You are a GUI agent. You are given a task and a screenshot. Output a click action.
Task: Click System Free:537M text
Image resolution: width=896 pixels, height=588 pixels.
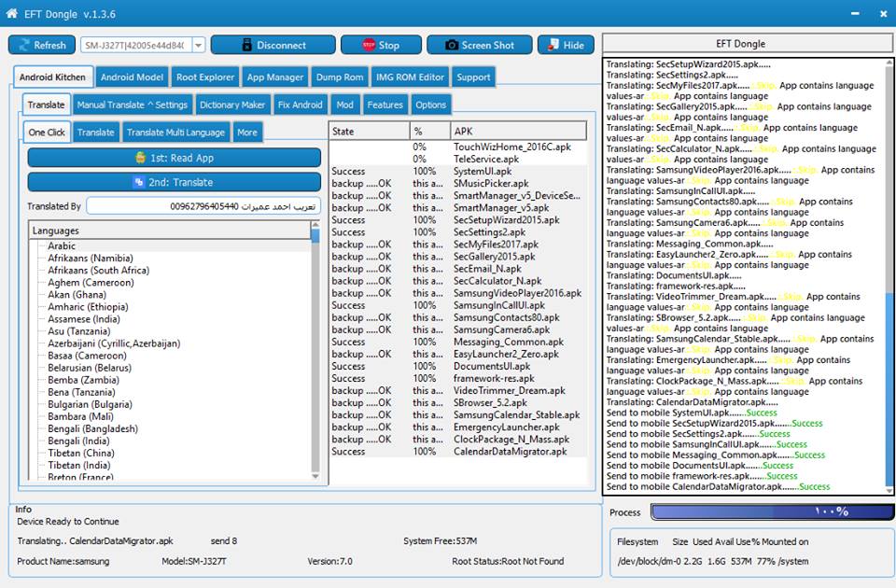(440, 541)
